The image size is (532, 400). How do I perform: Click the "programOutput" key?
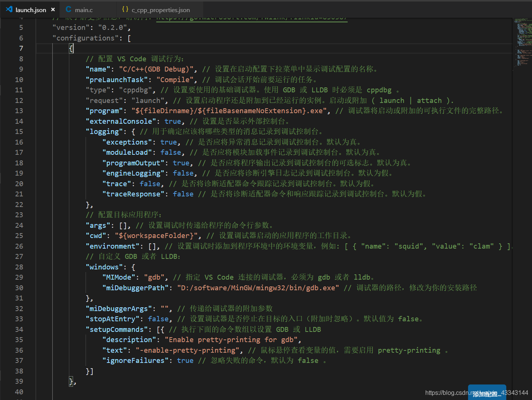pyautogui.click(x=133, y=163)
